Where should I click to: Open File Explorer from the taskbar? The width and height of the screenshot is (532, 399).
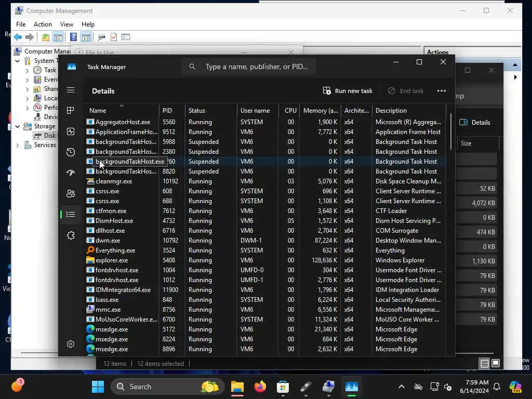pos(237,387)
